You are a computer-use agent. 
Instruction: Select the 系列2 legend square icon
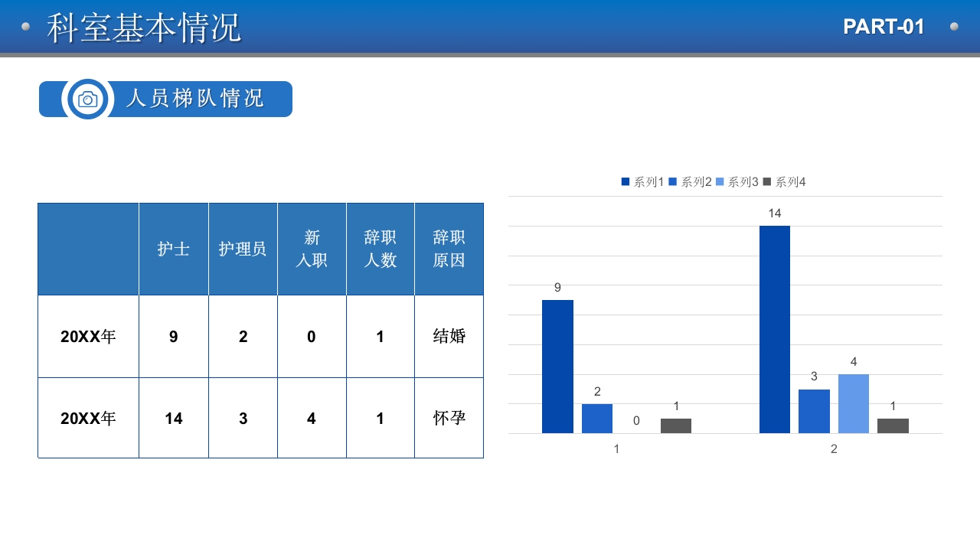(671, 182)
